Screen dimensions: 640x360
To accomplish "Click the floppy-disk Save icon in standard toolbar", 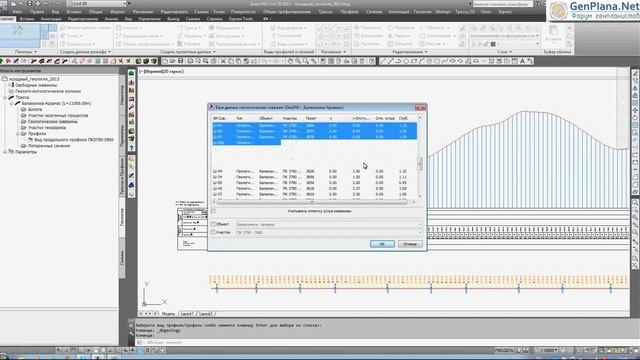I will (x=180, y=61).
